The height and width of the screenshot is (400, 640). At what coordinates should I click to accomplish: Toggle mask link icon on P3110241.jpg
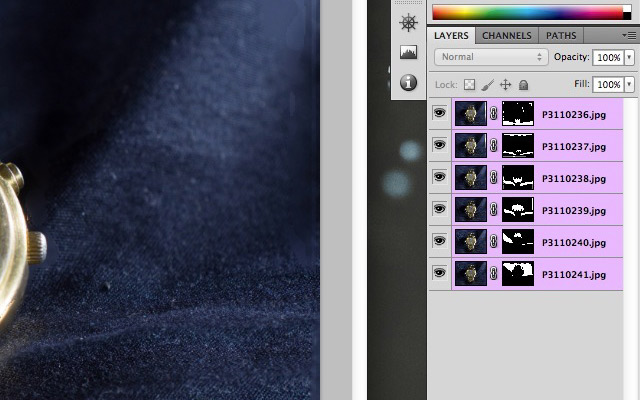[x=493, y=273]
